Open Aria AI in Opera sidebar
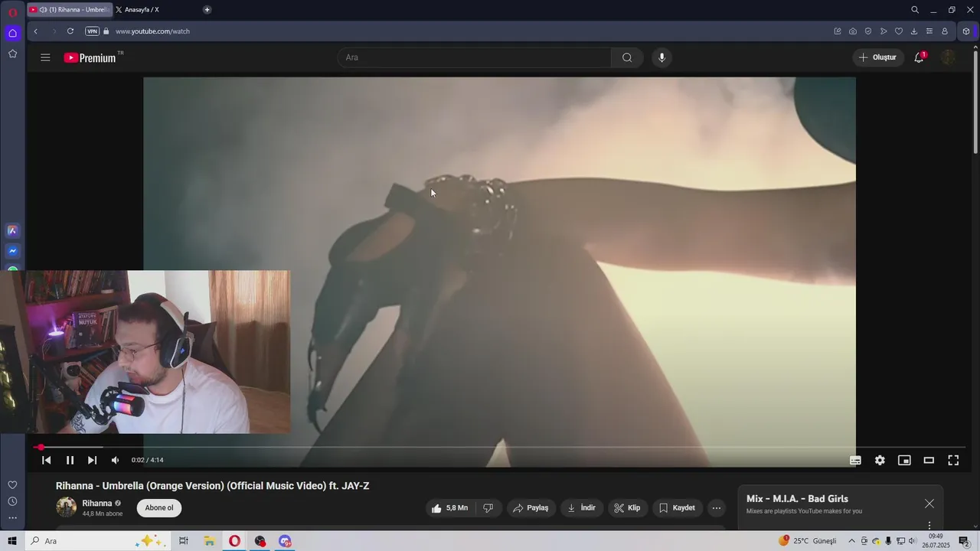 coord(12,230)
